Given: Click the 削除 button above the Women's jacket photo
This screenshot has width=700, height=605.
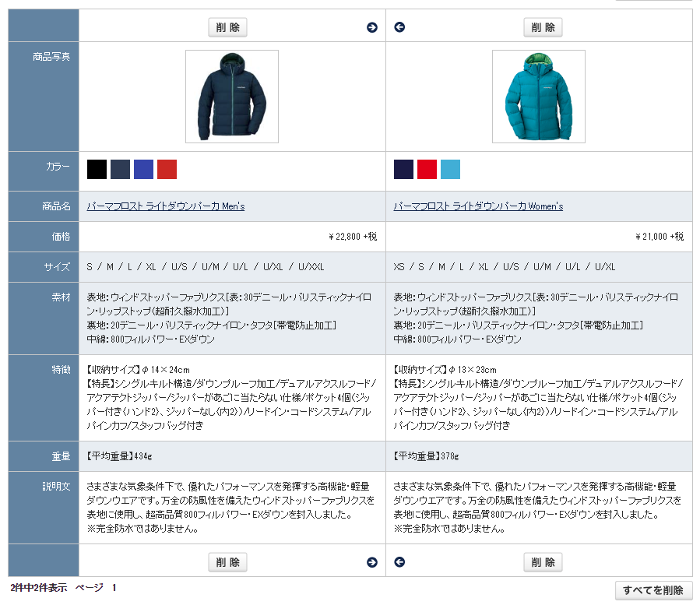Looking at the screenshot, I should 543,27.
